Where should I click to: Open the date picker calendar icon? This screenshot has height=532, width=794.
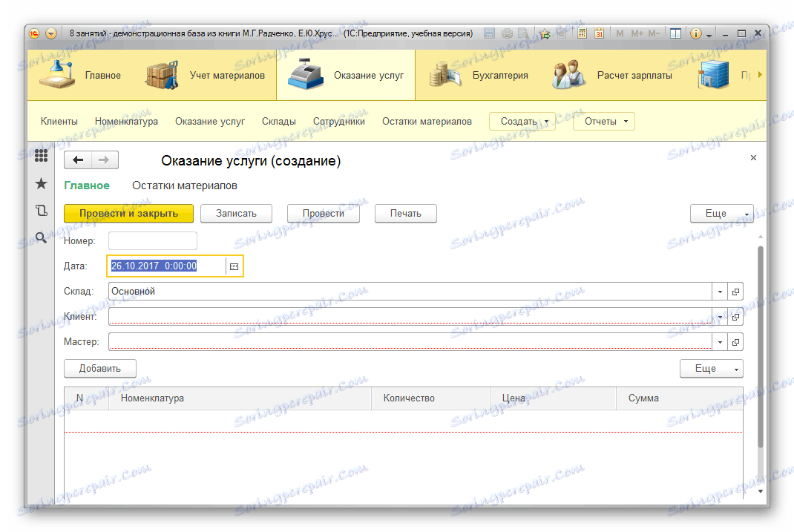pyautogui.click(x=234, y=266)
